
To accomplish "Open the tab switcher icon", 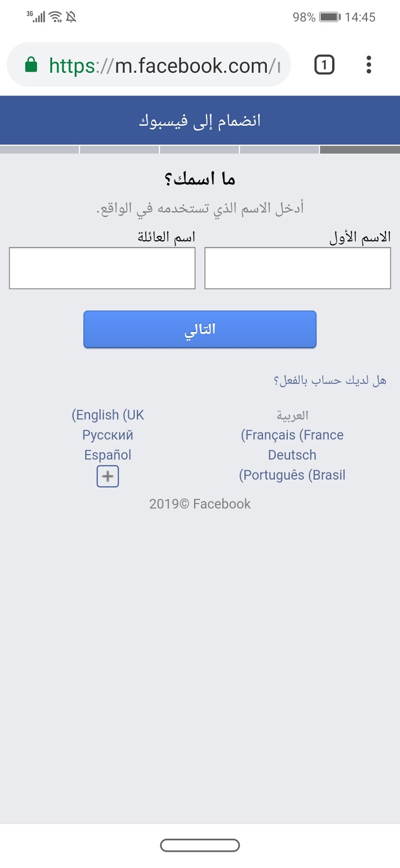I will (324, 65).
